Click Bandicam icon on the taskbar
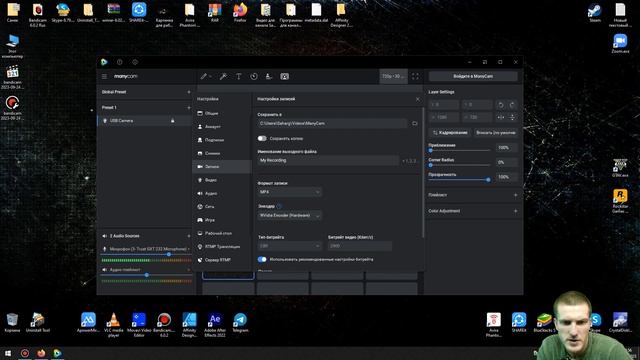This screenshot has width=640, height=360. pyautogui.click(x=25, y=353)
